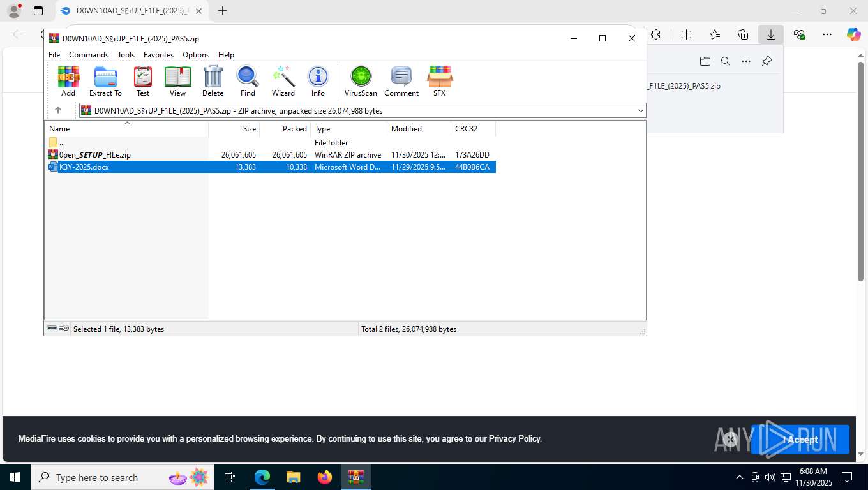868x490 pixels.
Task: Close the D0WN10AD browser tab
Action: click(198, 11)
